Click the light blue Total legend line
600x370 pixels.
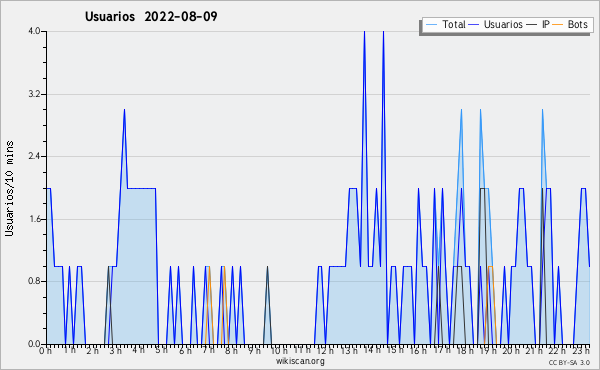coord(431,25)
